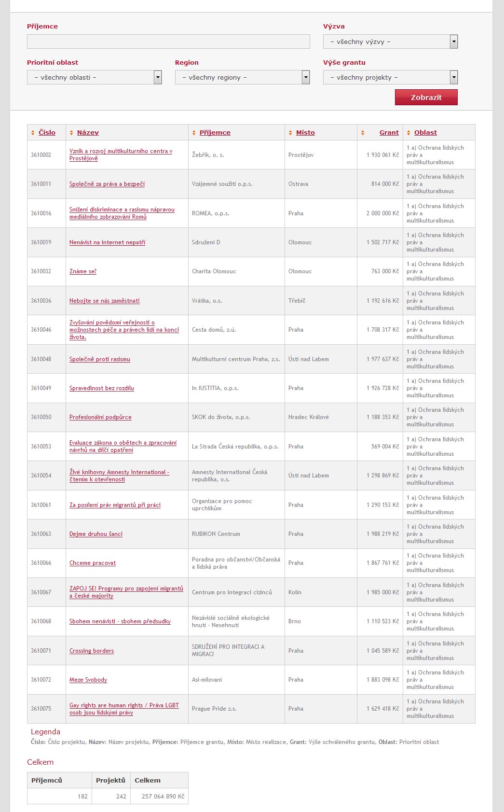Expand the Prioritní oblast dropdown
This screenshot has height=812, width=504.
[x=94, y=77]
